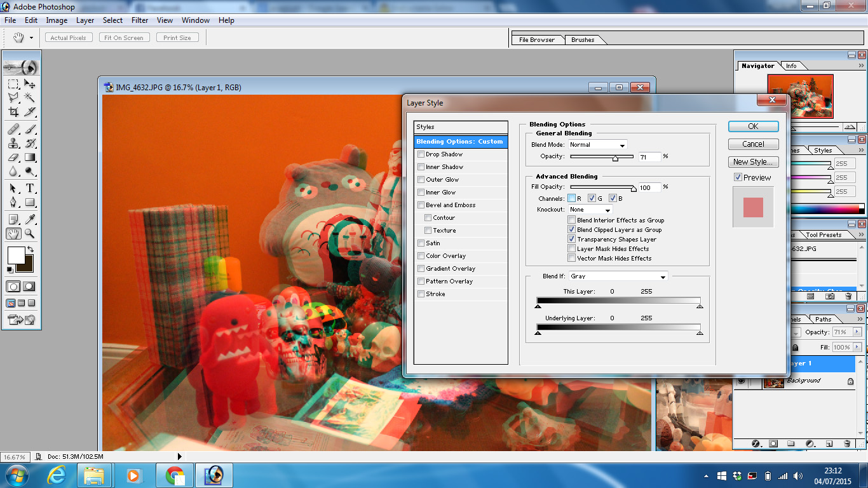Open layer style menu in Layers panel
Viewport: 868px width, 488px height.
click(756, 444)
